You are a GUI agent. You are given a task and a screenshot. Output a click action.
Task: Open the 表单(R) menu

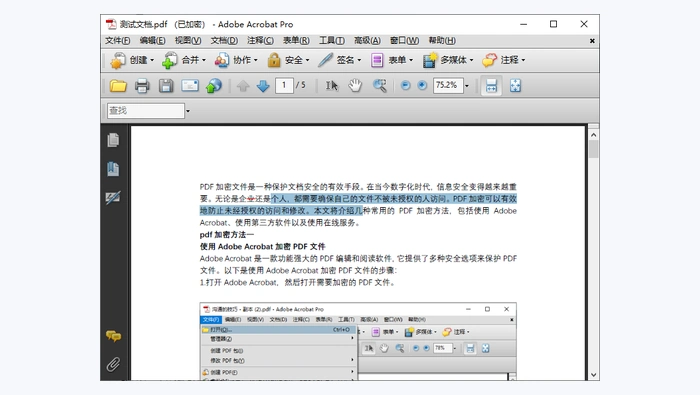296,41
